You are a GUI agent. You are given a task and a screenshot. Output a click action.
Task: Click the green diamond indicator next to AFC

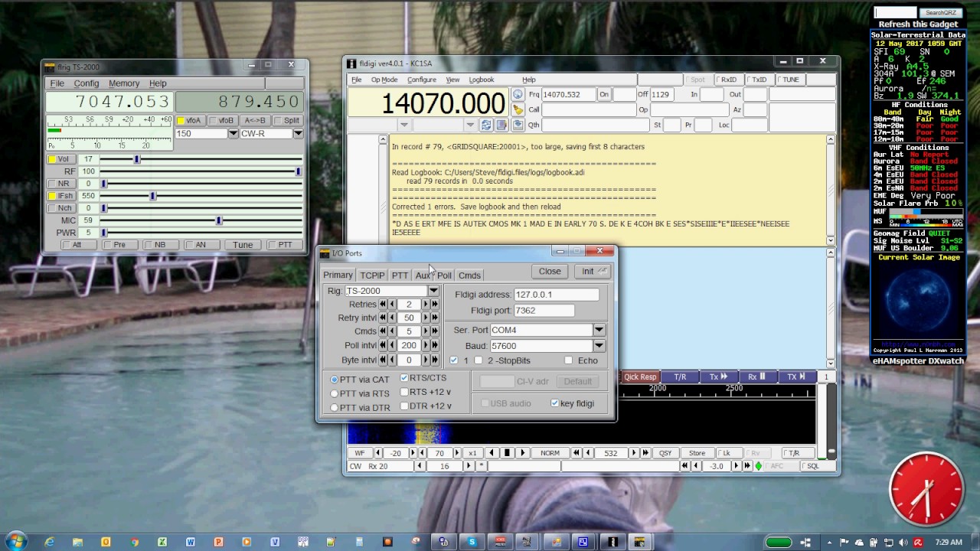pos(759,466)
